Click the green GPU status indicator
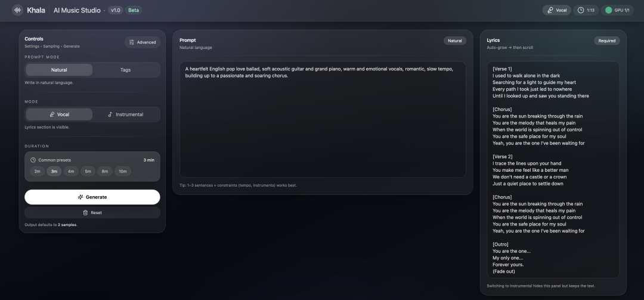 [x=608, y=10]
